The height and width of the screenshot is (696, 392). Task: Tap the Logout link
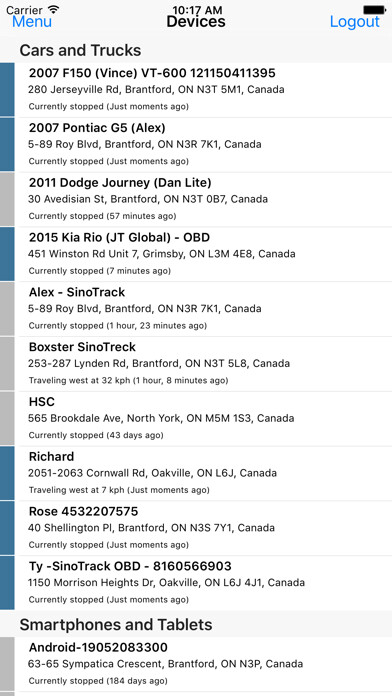[x=355, y=21]
